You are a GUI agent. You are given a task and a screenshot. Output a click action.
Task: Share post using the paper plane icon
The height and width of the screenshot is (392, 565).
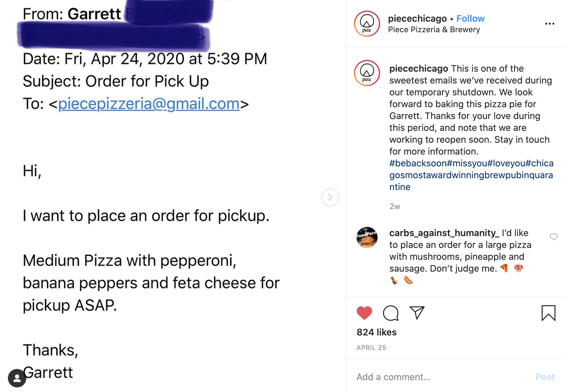[x=417, y=313]
